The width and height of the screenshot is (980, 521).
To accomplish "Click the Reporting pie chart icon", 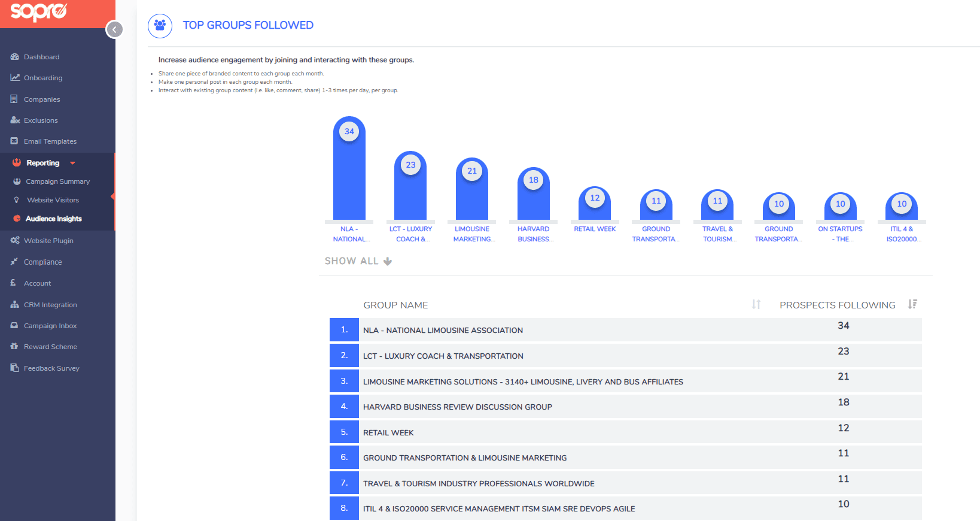I will [x=17, y=162].
